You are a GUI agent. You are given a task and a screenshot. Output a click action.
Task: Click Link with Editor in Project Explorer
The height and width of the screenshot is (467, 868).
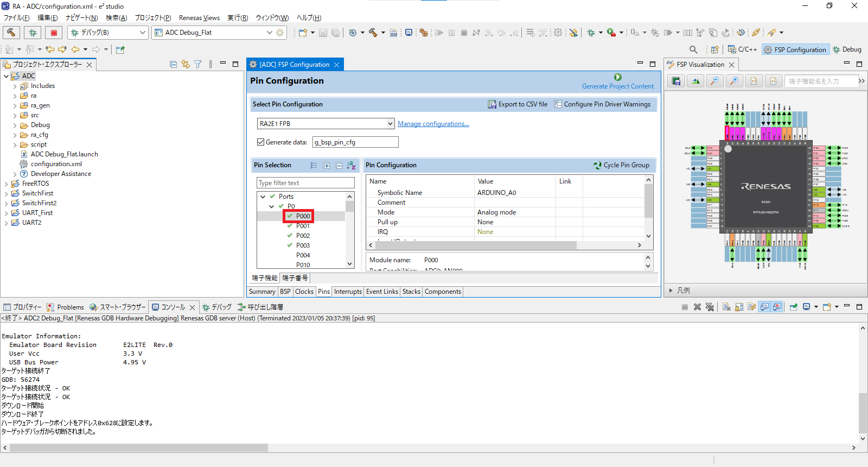pos(186,64)
